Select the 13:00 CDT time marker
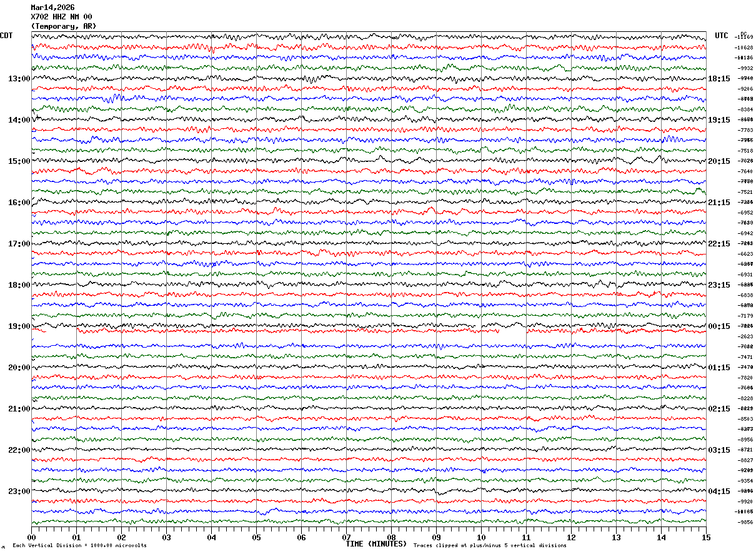Screen dimensions: 756x554 click(19, 79)
